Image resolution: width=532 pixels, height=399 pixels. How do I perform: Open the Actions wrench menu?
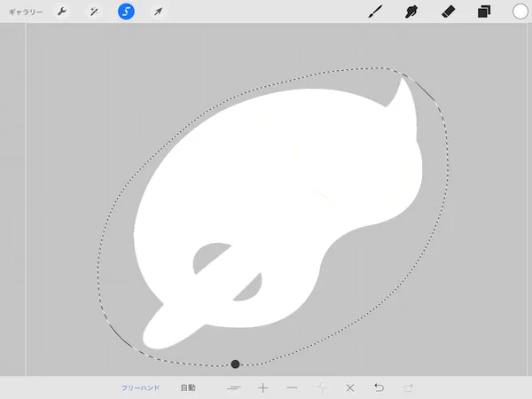[x=62, y=12]
